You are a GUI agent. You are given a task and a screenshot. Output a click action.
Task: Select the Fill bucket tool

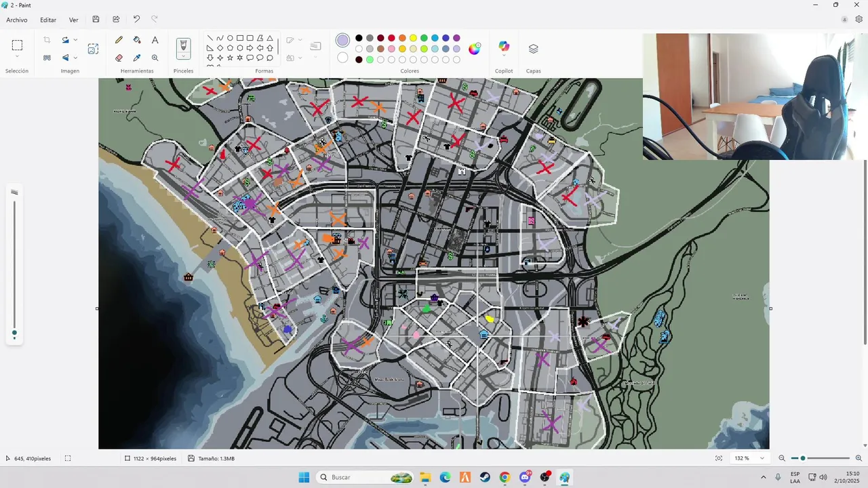coord(137,40)
